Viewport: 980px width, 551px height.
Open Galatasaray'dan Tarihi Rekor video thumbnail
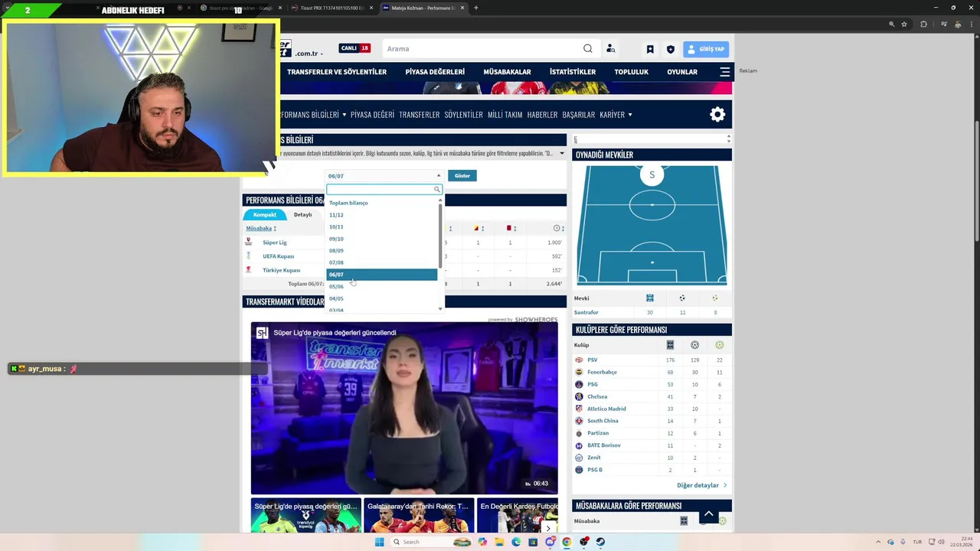click(x=418, y=516)
